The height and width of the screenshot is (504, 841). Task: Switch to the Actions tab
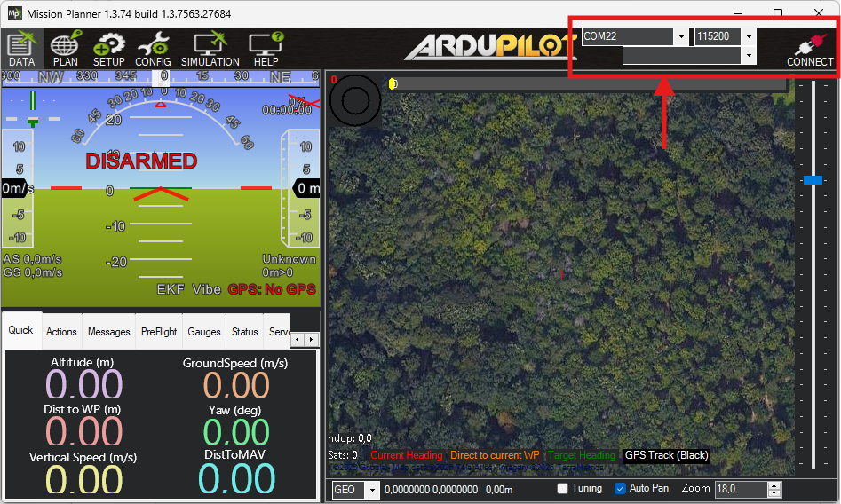pyautogui.click(x=61, y=332)
